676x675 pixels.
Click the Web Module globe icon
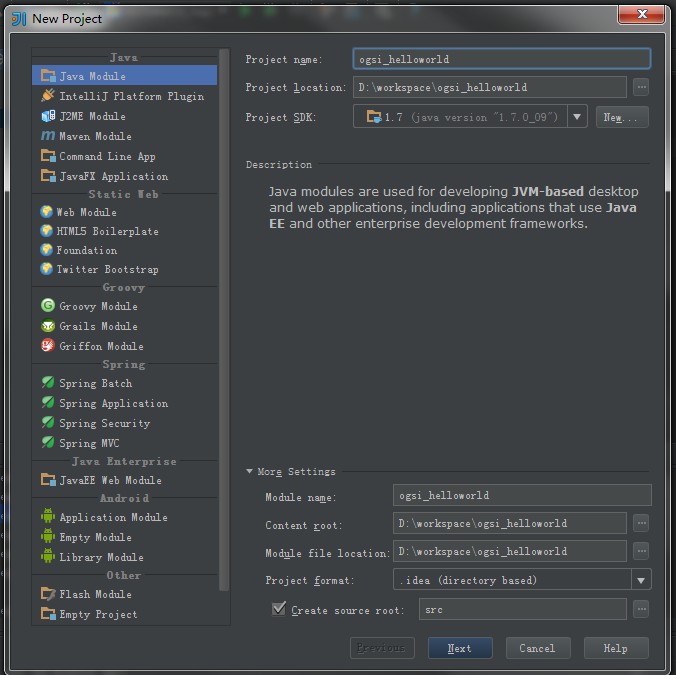pos(46,212)
